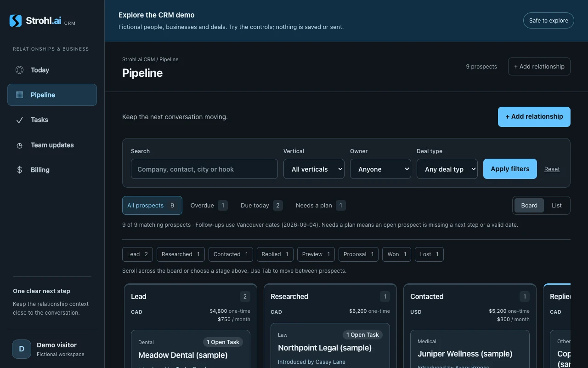Open the Owner dropdown showing Anyone
The width and height of the screenshot is (588, 368).
pyautogui.click(x=380, y=169)
